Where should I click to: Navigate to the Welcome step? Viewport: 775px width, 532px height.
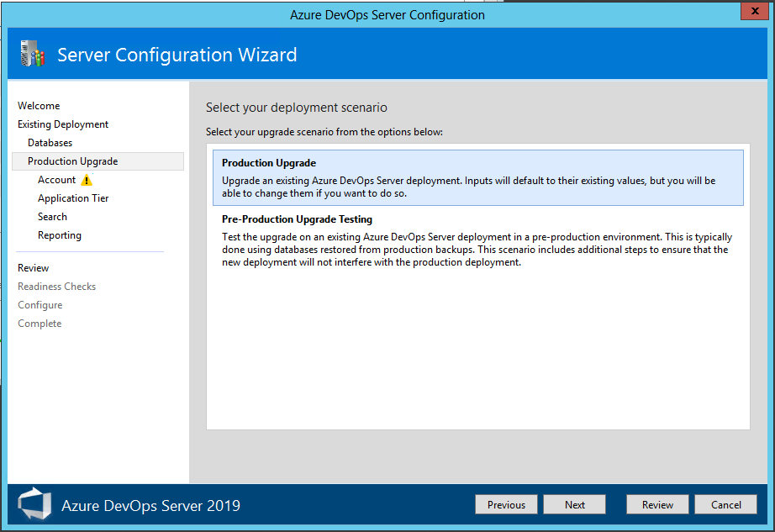[x=39, y=105]
